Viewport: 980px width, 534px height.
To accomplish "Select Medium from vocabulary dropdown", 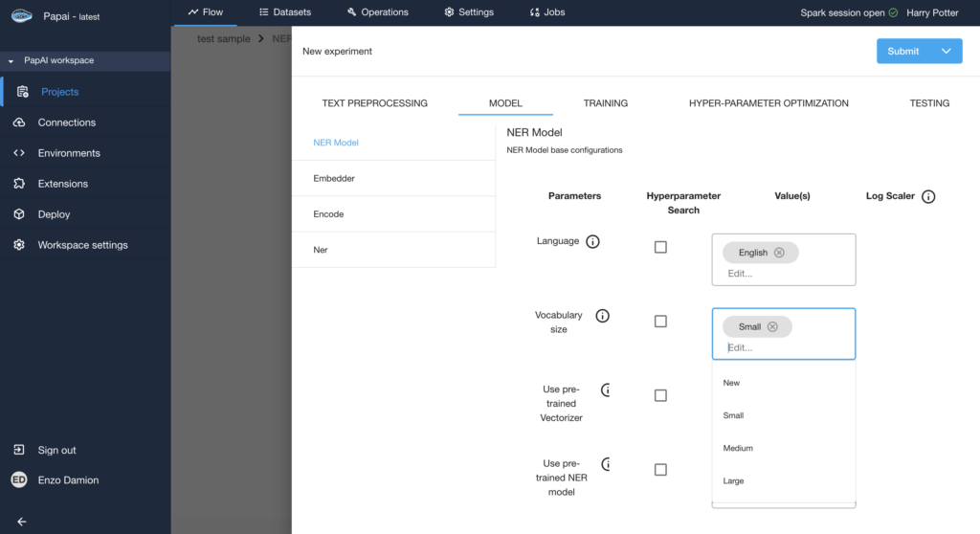I will [x=784, y=448].
